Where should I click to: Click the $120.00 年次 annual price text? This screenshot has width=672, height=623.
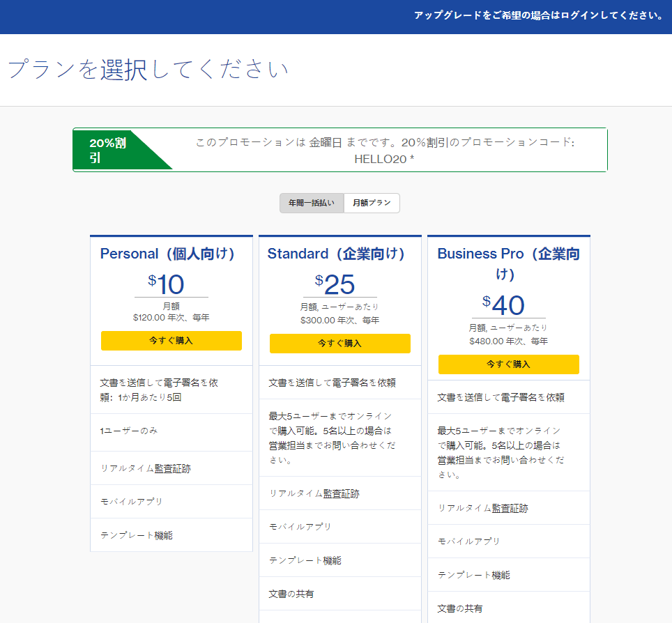[171, 318]
